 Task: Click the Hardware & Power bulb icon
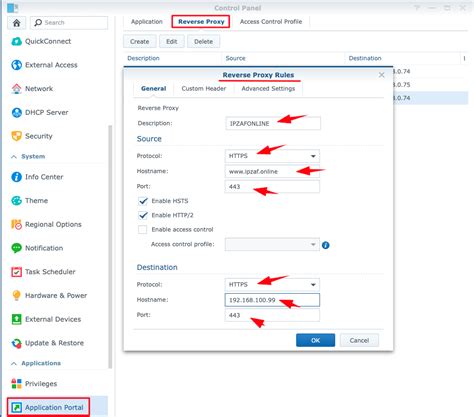click(x=16, y=295)
